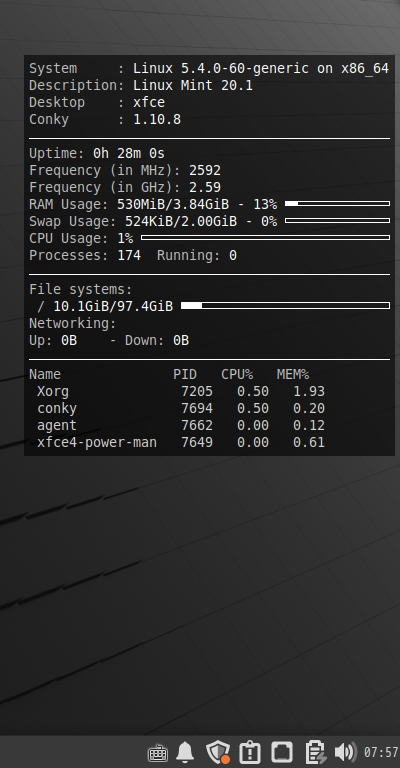Open the notifications bell icon

185,752
